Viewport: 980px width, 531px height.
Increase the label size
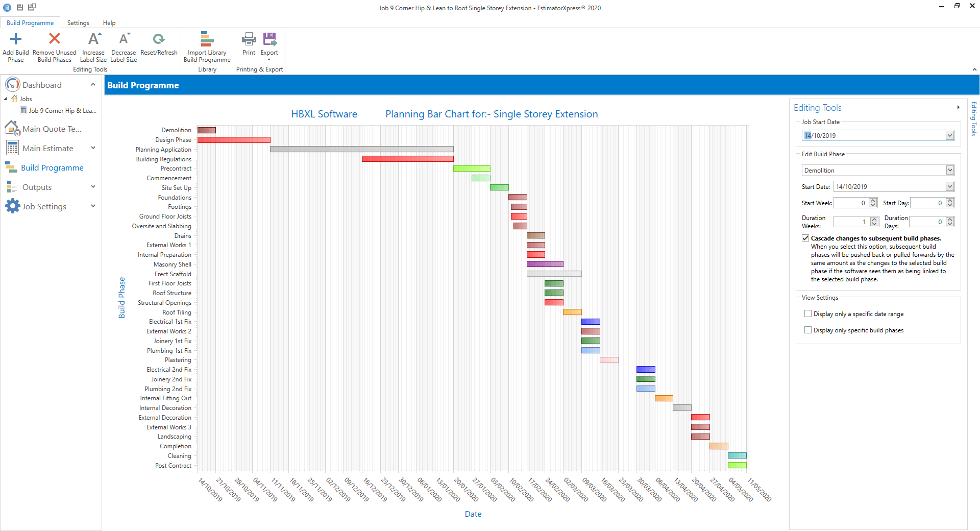tap(93, 39)
